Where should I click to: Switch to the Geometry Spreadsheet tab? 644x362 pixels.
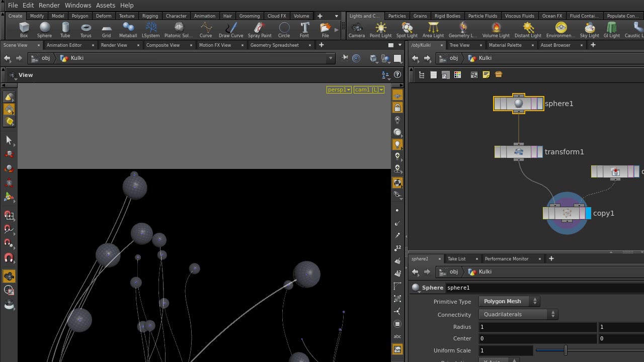point(274,45)
